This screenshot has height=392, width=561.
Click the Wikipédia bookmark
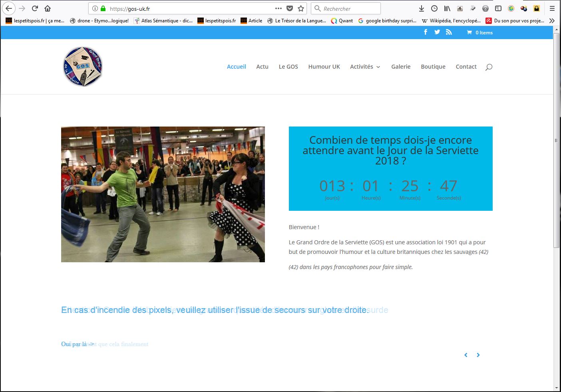coord(452,21)
